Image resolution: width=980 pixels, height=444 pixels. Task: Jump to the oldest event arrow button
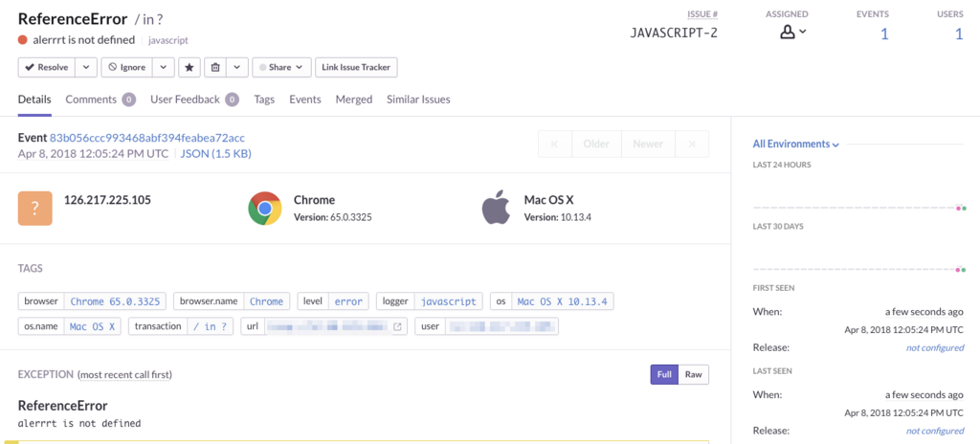click(554, 144)
